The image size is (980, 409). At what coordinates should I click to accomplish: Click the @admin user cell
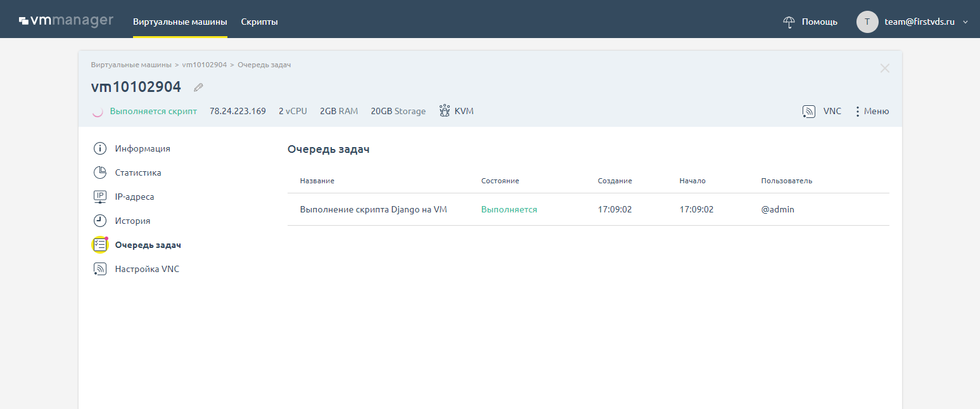click(777, 209)
